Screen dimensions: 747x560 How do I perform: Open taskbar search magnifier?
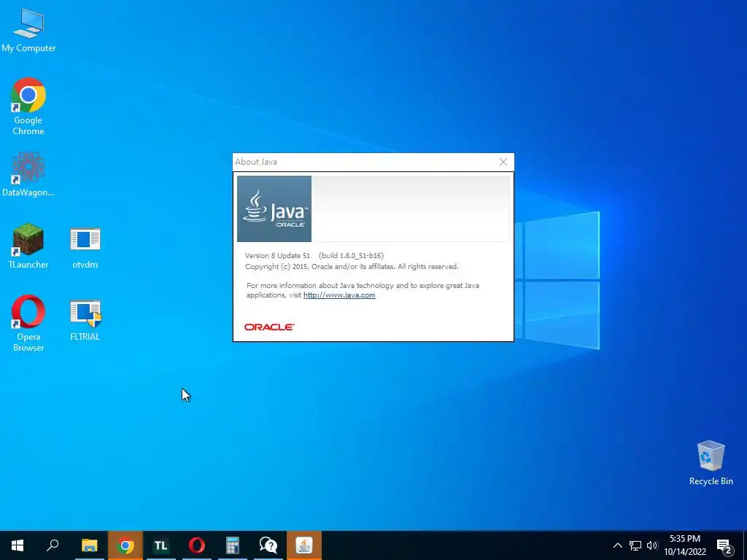(53, 545)
